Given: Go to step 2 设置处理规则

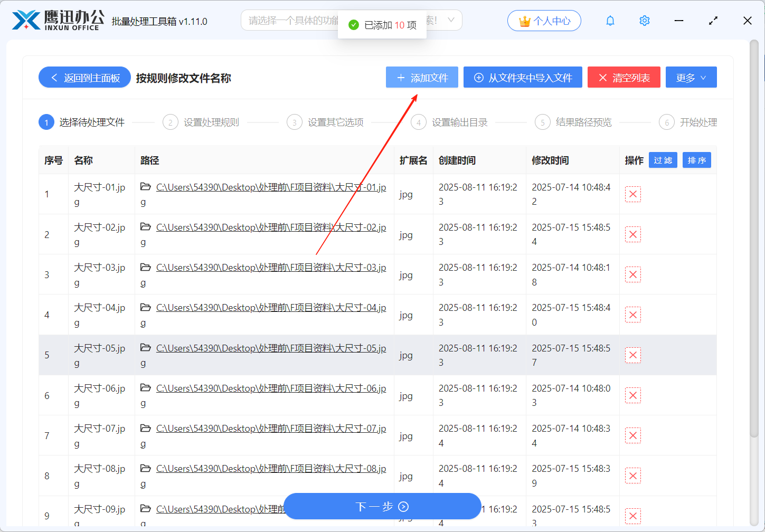Looking at the screenshot, I should 201,122.
